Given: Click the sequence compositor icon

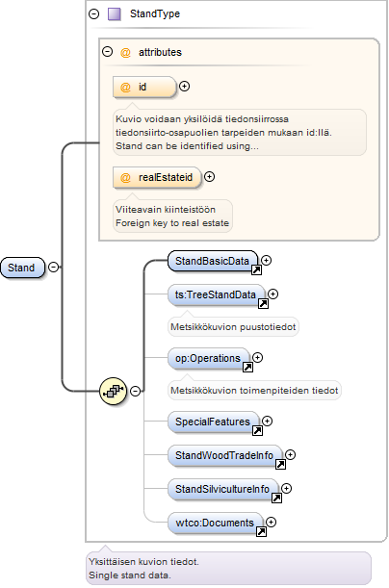Looking at the screenshot, I should 113,391.
